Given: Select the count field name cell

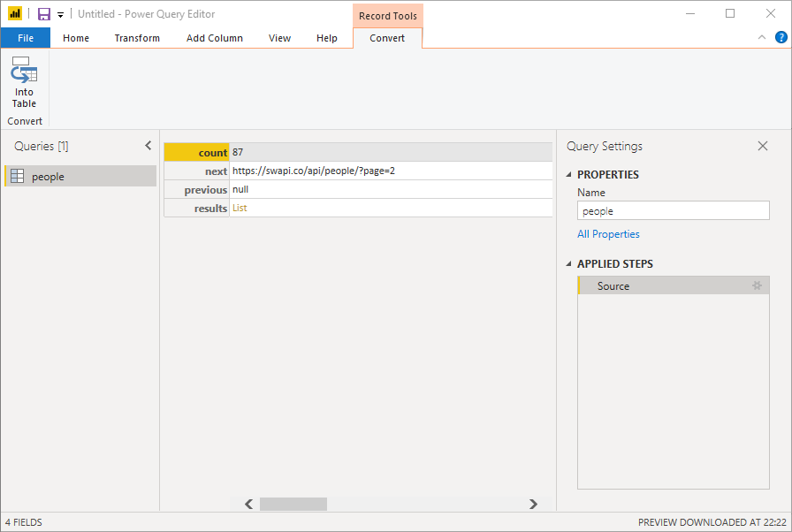Looking at the screenshot, I should (x=196, y=152).
